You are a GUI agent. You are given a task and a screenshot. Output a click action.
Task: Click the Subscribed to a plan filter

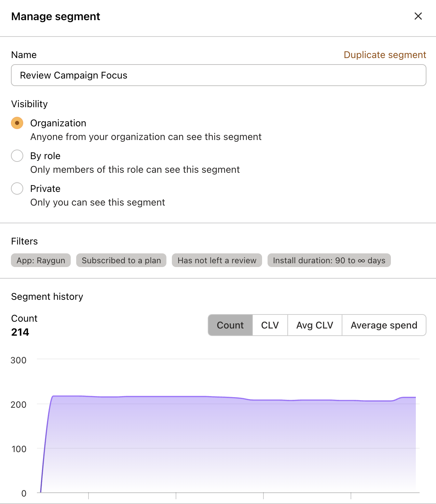(x=121, y=260)
